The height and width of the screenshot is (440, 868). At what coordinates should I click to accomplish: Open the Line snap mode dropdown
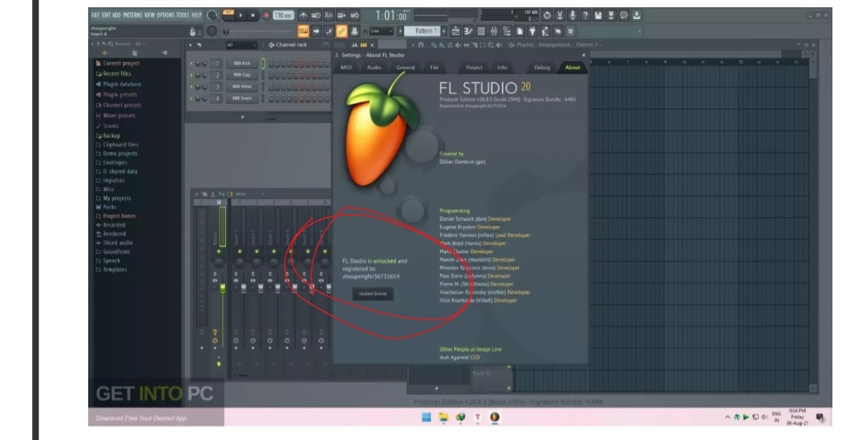click(x=381, y=31)
